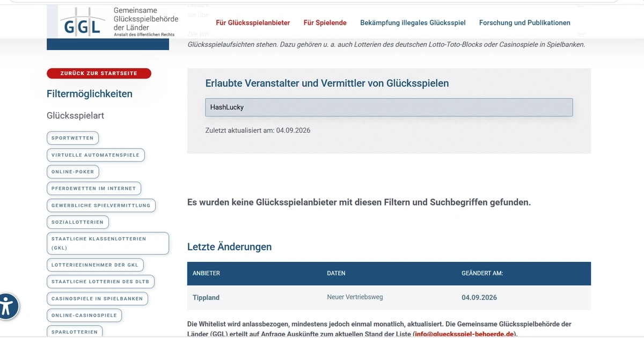Screen dimensions: 644x338
Task: Select Staatliche Lotterien des DLTB filter
Action: click(100, 282)
